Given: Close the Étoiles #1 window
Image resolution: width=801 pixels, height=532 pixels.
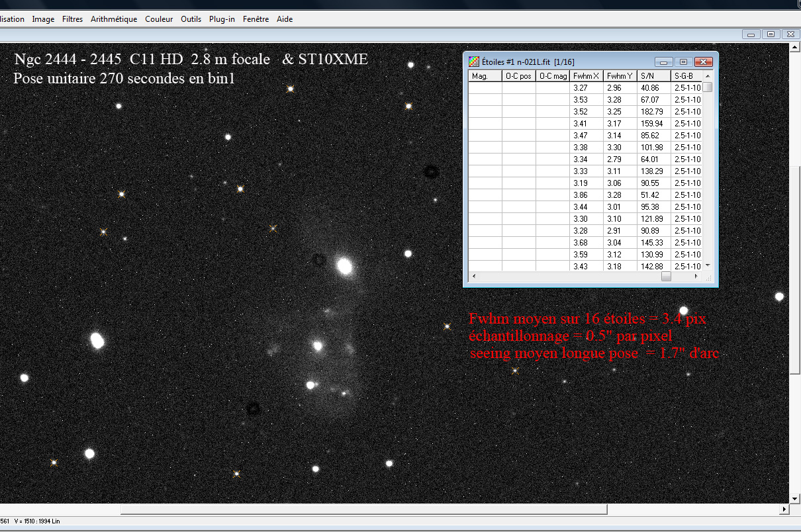Looking at the screenshot, I should [704, 62].
